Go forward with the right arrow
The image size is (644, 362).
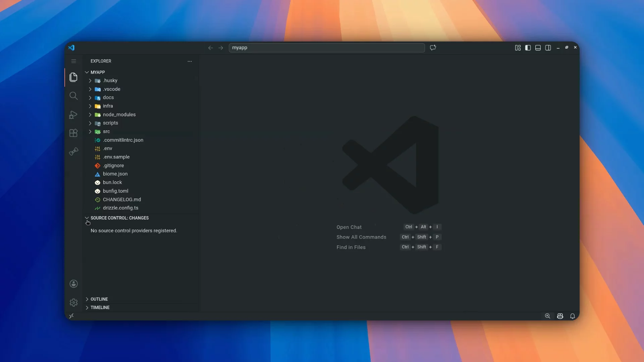click(x=221, y=48)
